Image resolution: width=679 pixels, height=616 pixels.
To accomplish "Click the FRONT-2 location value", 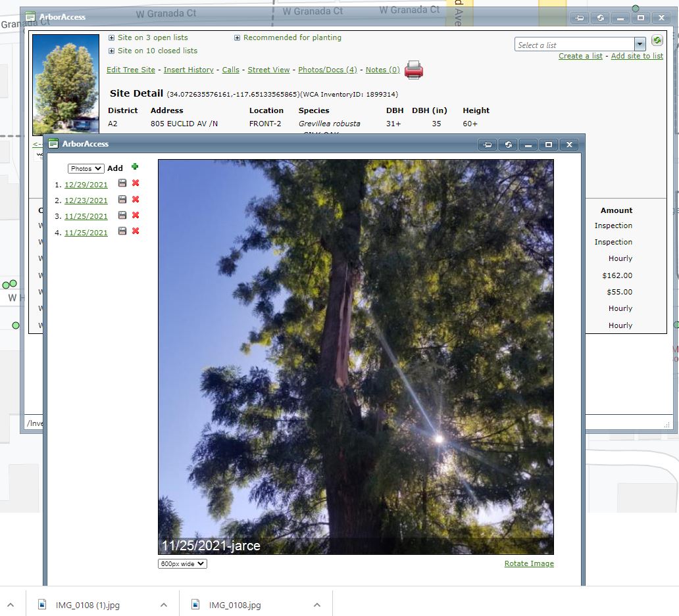I will 265,124.
